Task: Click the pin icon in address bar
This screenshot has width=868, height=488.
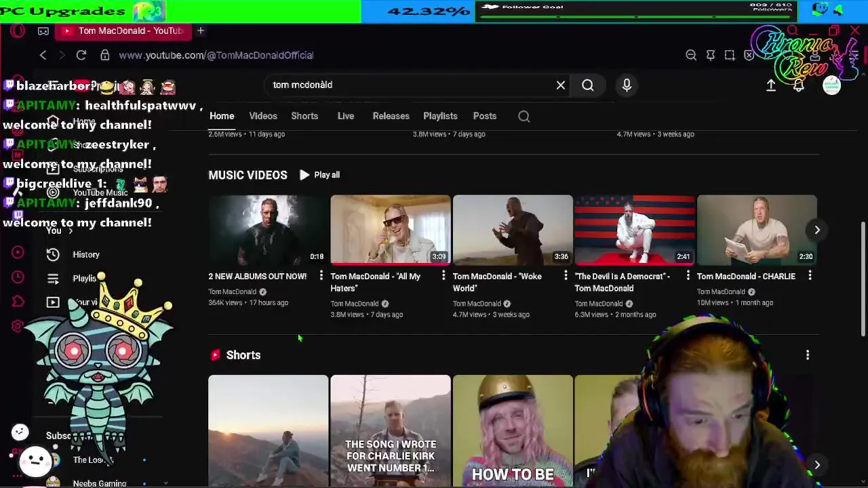Action: [711, 55]
